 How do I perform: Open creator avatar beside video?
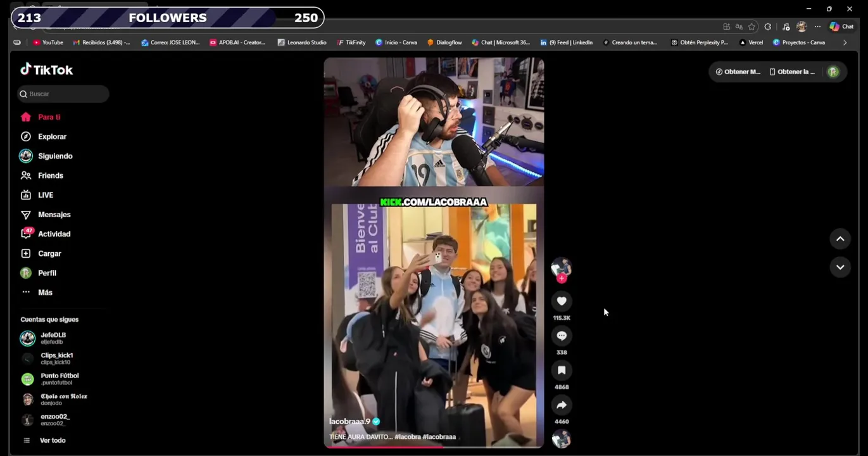click(x=561, y=267)
